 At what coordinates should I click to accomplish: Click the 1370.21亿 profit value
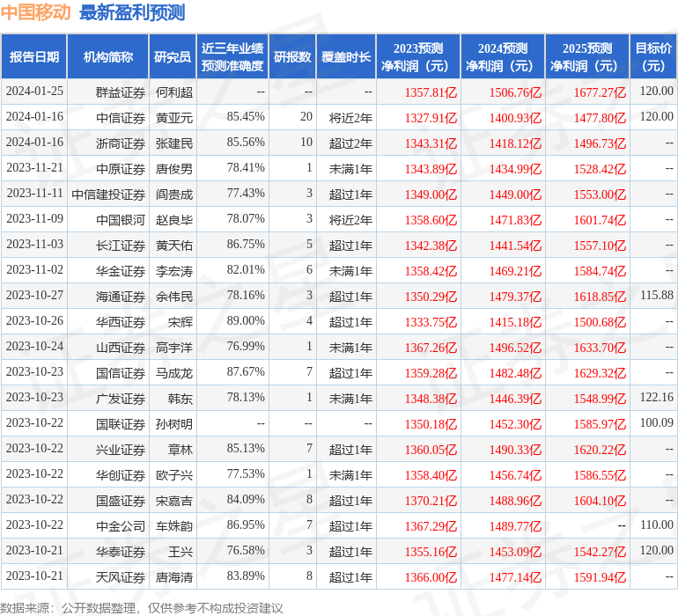click(x=431, y=501)
